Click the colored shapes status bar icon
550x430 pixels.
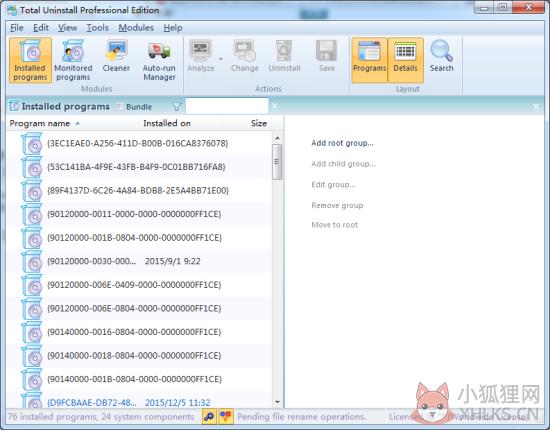click(226, 416)
